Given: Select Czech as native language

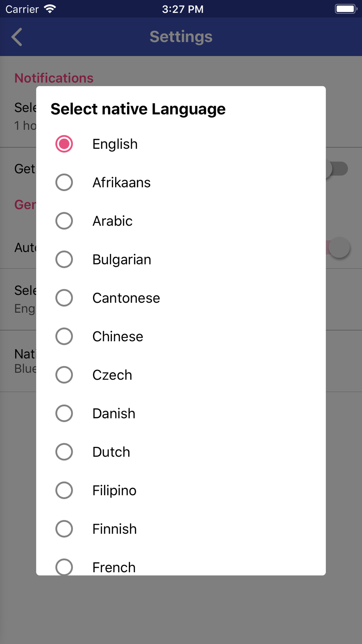Looking at the screenshot, I should (x=64, y=375).
